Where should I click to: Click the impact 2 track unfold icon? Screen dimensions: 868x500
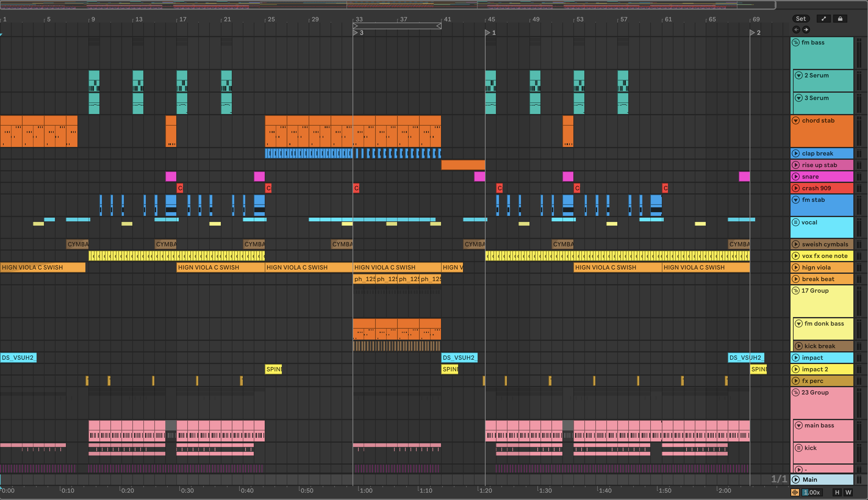796,370
